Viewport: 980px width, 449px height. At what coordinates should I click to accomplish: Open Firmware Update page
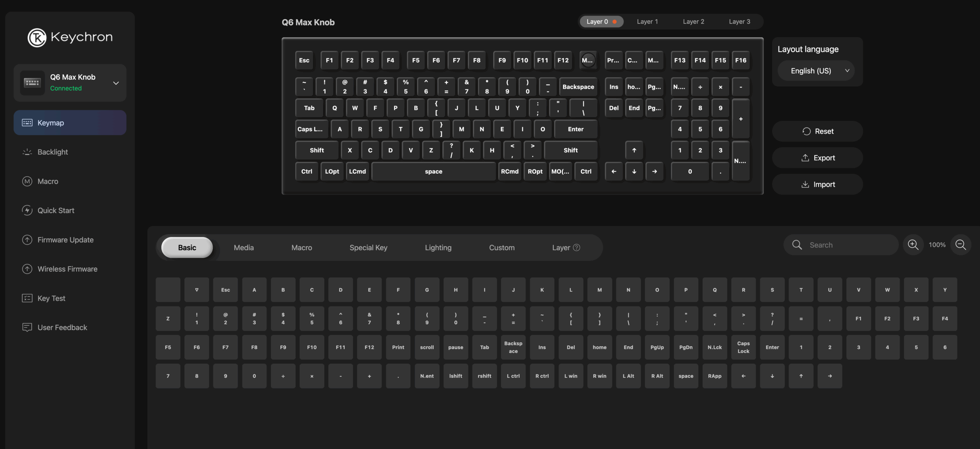tap(65, 240)
